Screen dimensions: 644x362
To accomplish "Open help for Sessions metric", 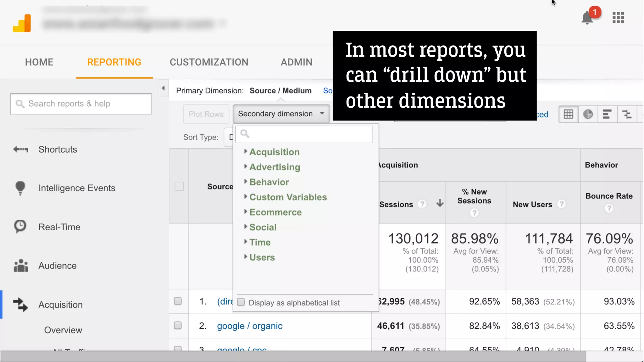I will pyautogui.click(x=422, y=204).
